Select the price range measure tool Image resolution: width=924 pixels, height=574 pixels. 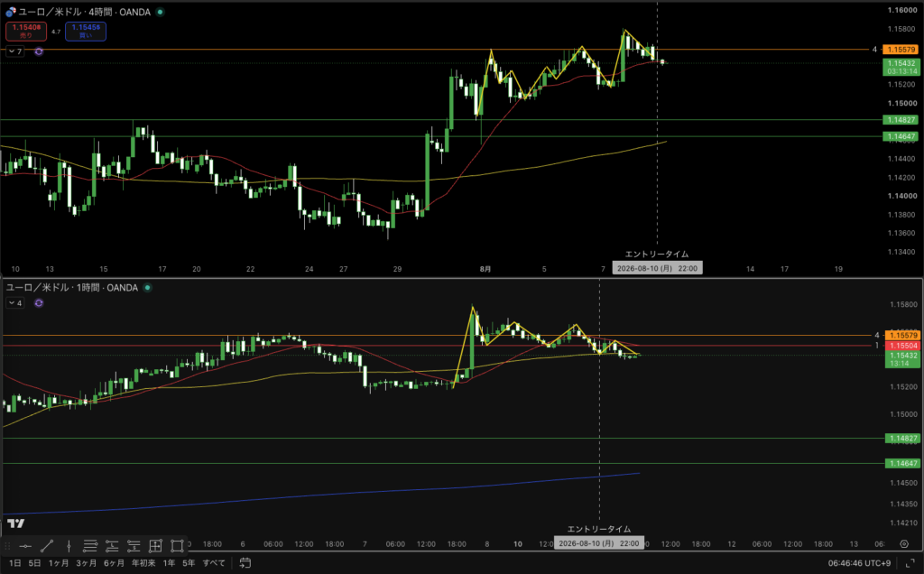point(155,546)
